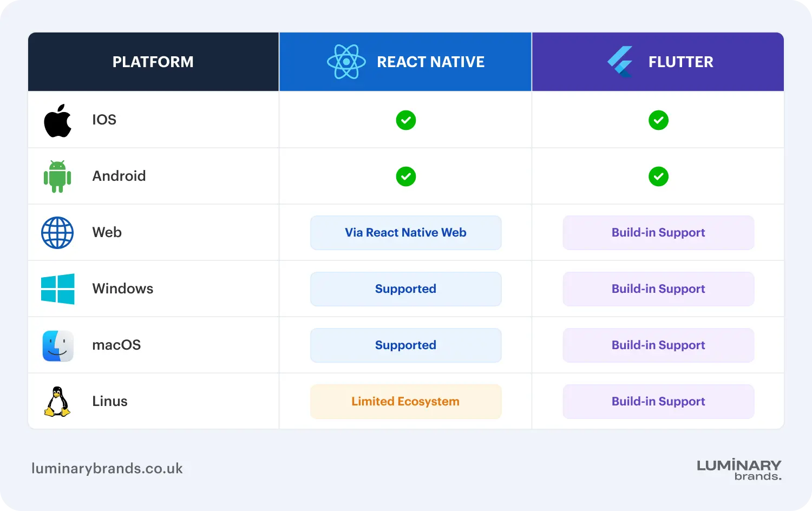812x511 pixels.
Task: Click the Linux penguin icon
Action: (57, 402)
